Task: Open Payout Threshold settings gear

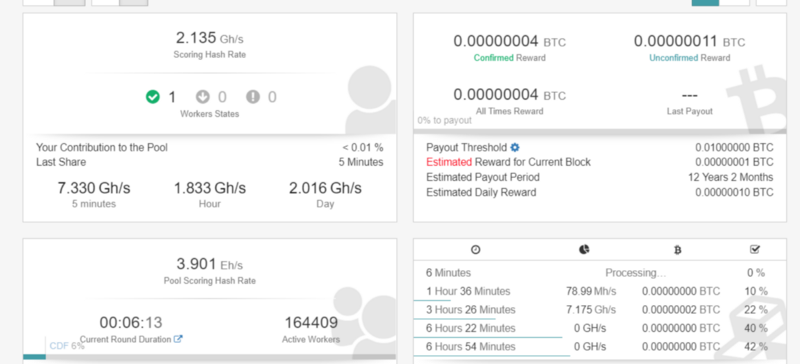Action: coord(515,148)
